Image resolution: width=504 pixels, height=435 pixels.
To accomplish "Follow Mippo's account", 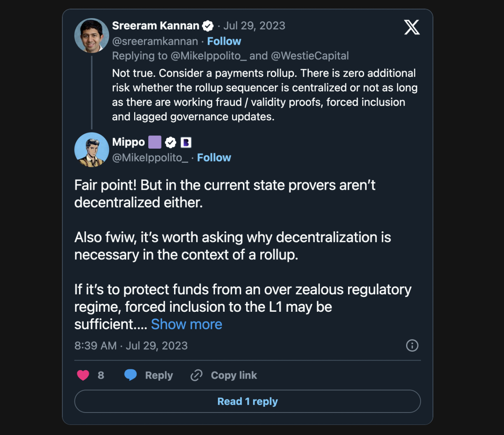I will [214, 158].
